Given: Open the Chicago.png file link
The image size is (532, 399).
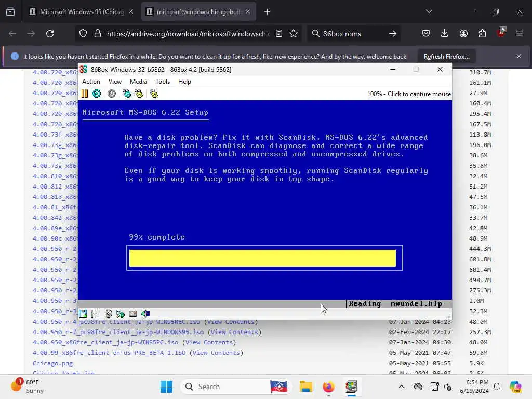Looking at the screenshot, I should pos(52,363).
